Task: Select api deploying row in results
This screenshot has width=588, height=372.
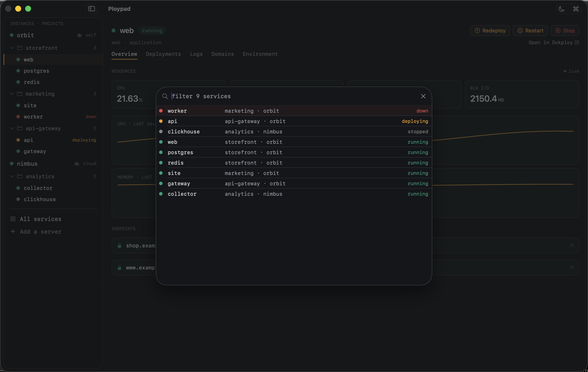Action: 294,121
